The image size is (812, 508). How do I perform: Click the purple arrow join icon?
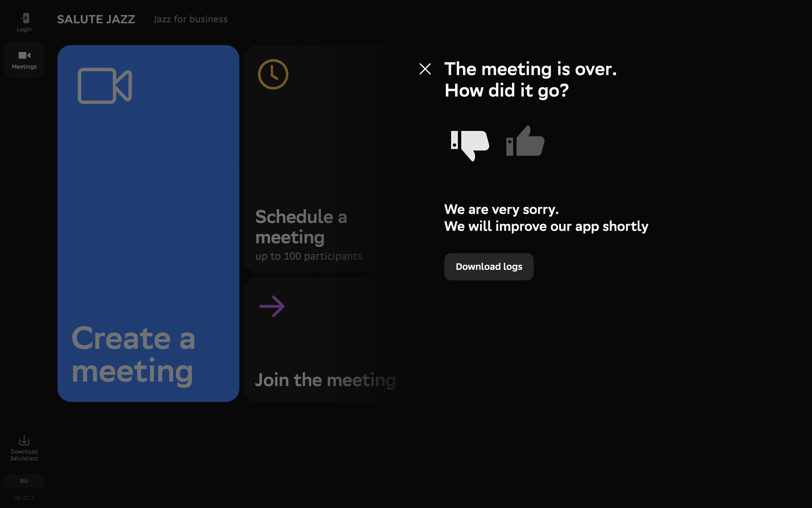click(272, 306)
